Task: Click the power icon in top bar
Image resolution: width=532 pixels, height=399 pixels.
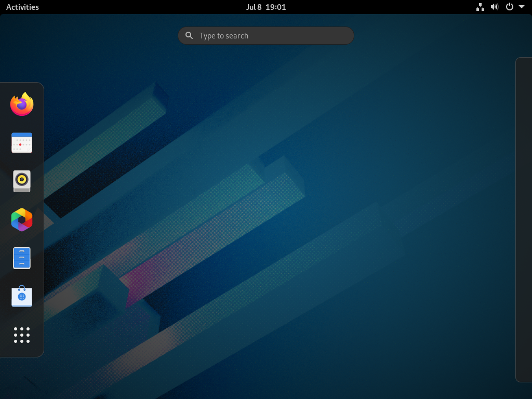Action: tap(509, 7)
